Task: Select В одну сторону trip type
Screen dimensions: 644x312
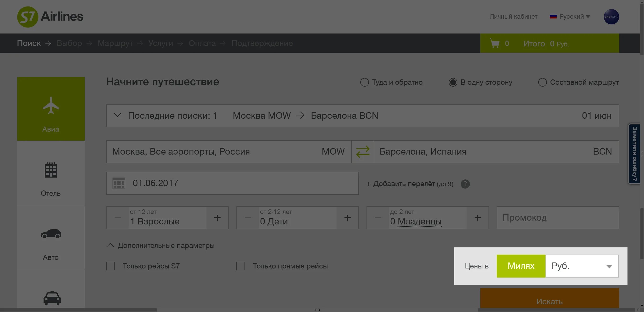Action: (480, 82)
